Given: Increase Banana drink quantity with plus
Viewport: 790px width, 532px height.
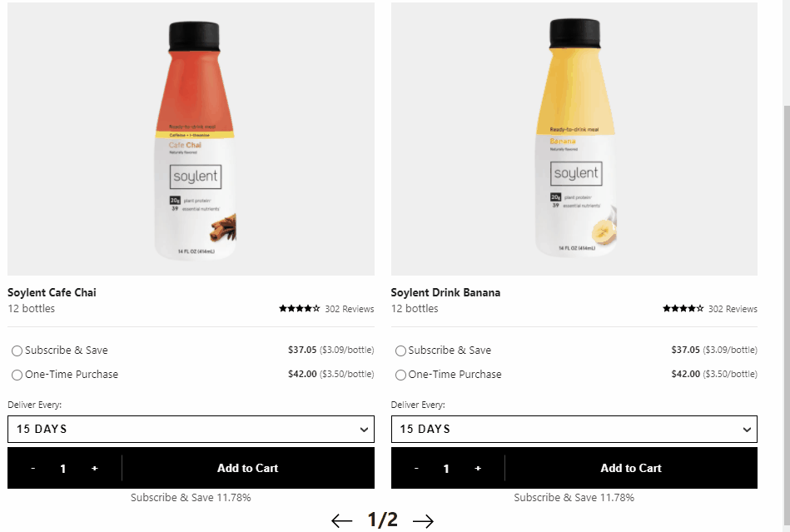Looking at the screenshot, I should pyautogui.click(x=478, y=469).
